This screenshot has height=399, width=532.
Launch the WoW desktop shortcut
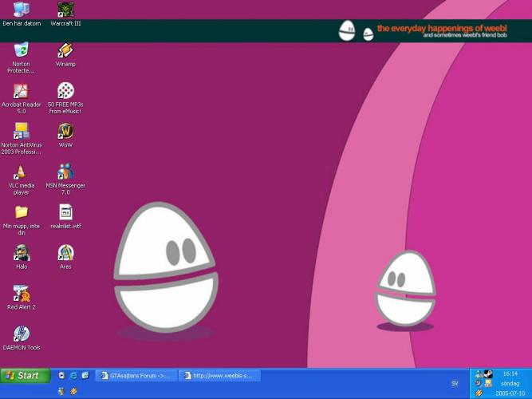[65, 132]
